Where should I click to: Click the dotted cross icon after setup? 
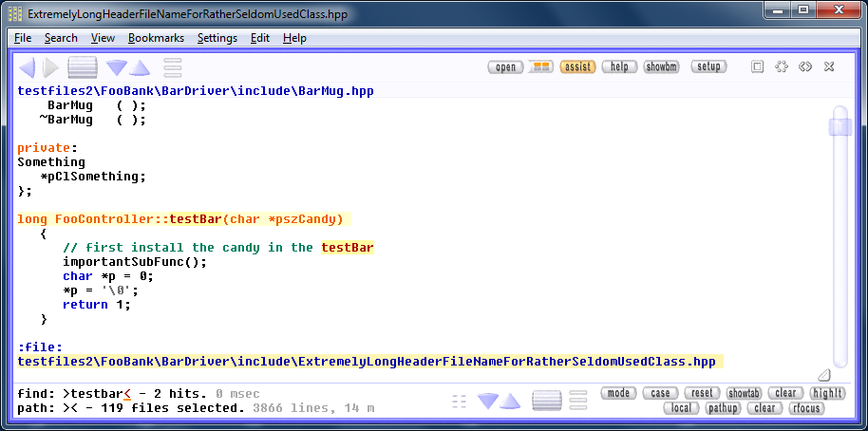[782, 66]
